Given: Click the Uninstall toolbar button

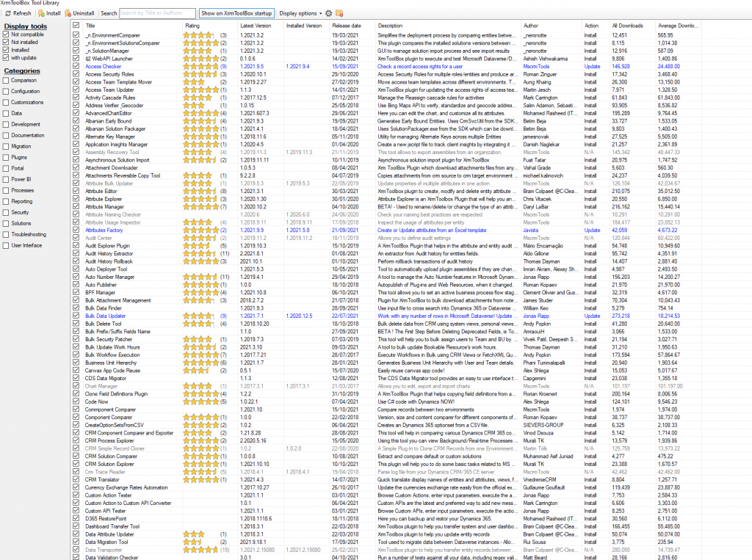Looking at the screenshot, I should click(x=80, y=13).
